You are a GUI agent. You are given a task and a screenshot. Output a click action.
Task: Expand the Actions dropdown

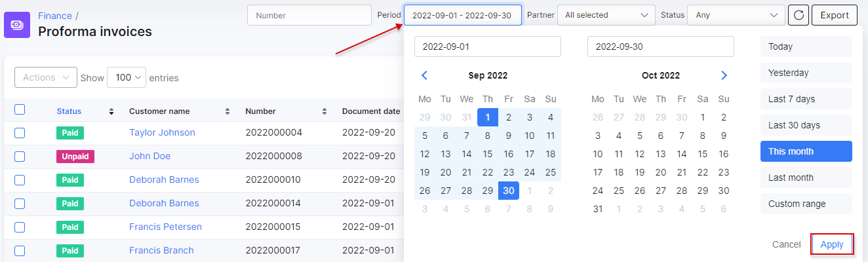tap(46, 77)
